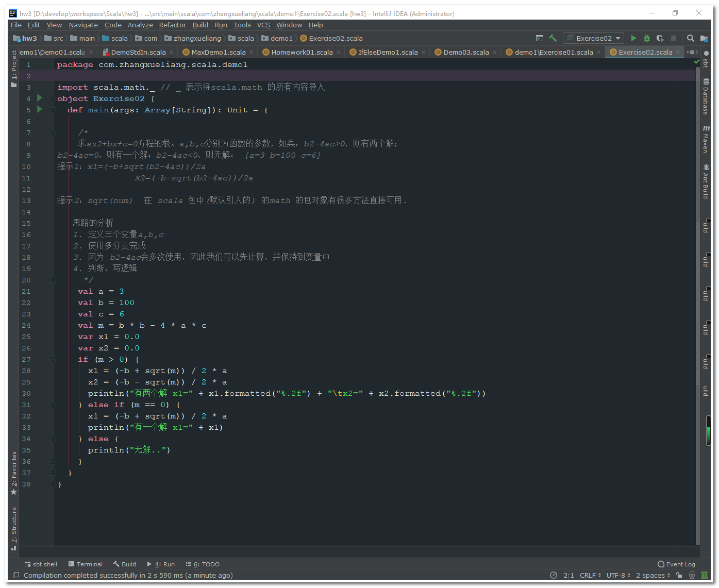
Task: Switch to the MaxDemo1.scala tab
Action: pyautogui.click(x=219, y=52)
